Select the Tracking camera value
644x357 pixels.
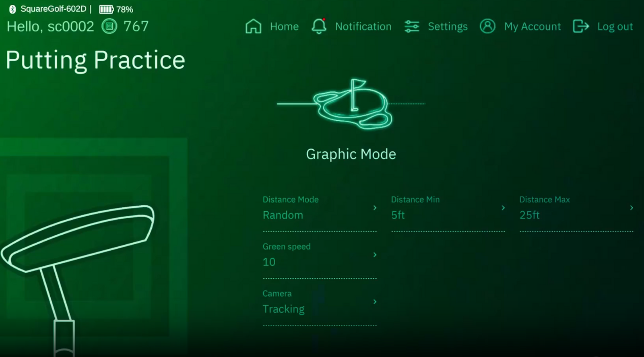283,309
